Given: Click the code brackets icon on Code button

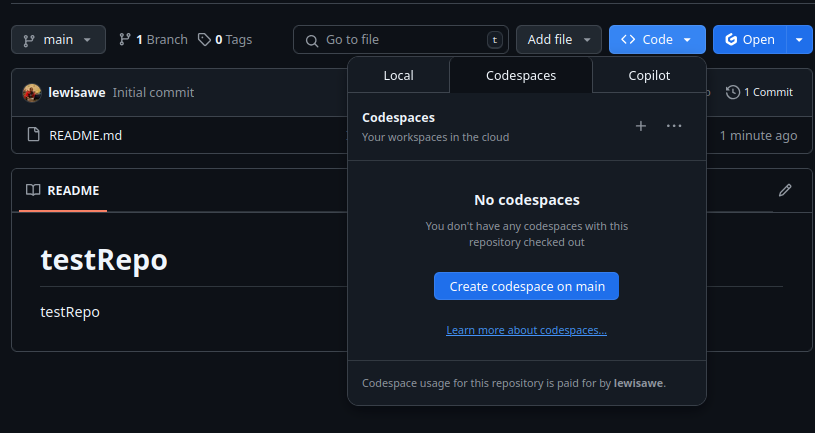Looking at the screenshot, I should point(628,40).
